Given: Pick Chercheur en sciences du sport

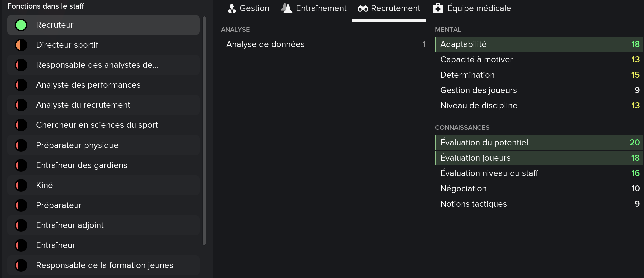Looking at the screenshot, I should point(103,125).
